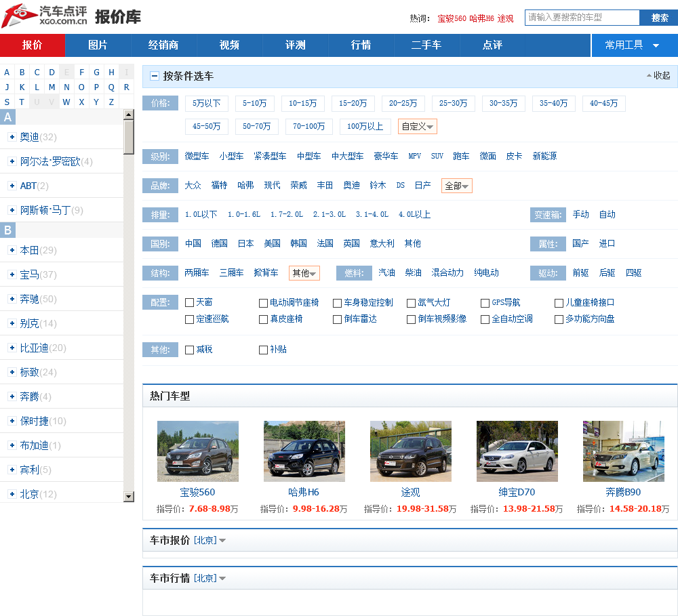
Task: Expand the 别克 brand plus icon
Action: pyautogui.click(x=12, y=323)
